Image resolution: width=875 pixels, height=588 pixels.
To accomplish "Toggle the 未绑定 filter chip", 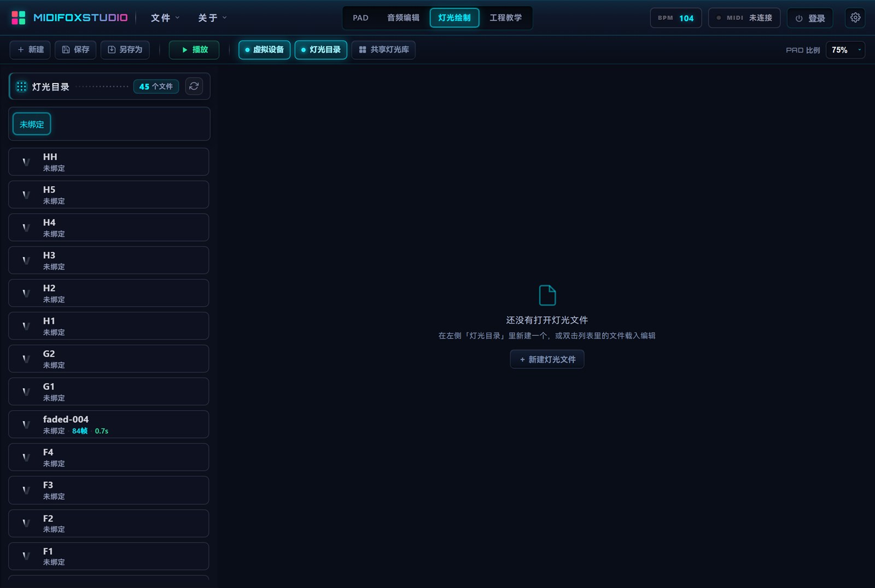I will (32, 124).
